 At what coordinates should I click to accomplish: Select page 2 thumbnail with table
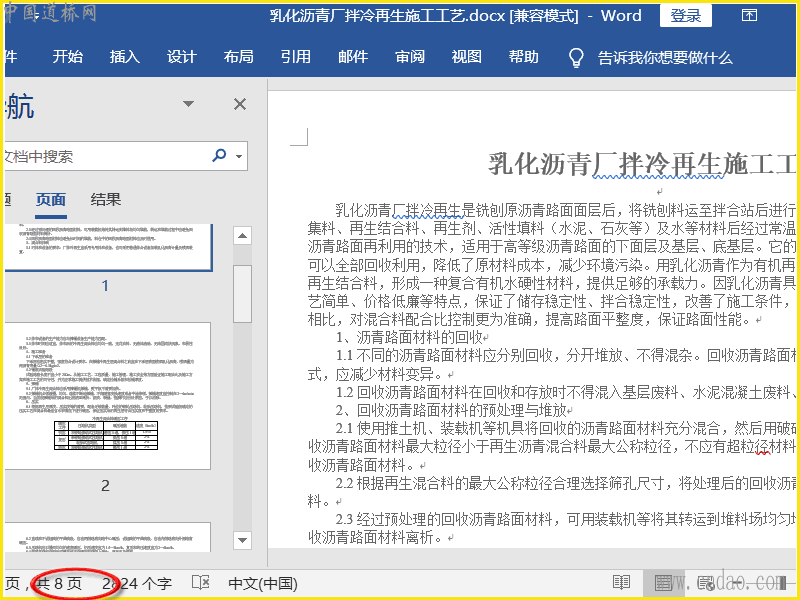(x=108, y=396)
